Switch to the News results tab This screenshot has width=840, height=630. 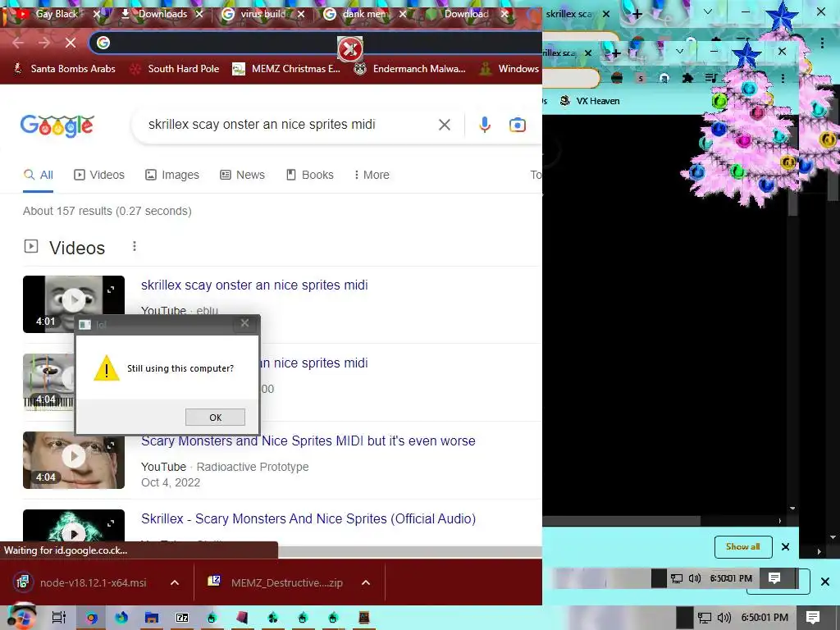242,175
